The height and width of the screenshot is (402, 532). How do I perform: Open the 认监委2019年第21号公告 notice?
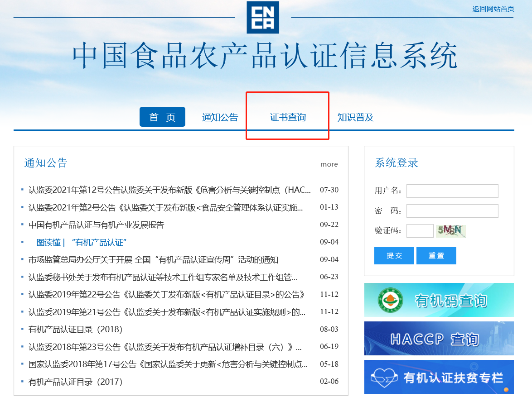coord(167,312)
